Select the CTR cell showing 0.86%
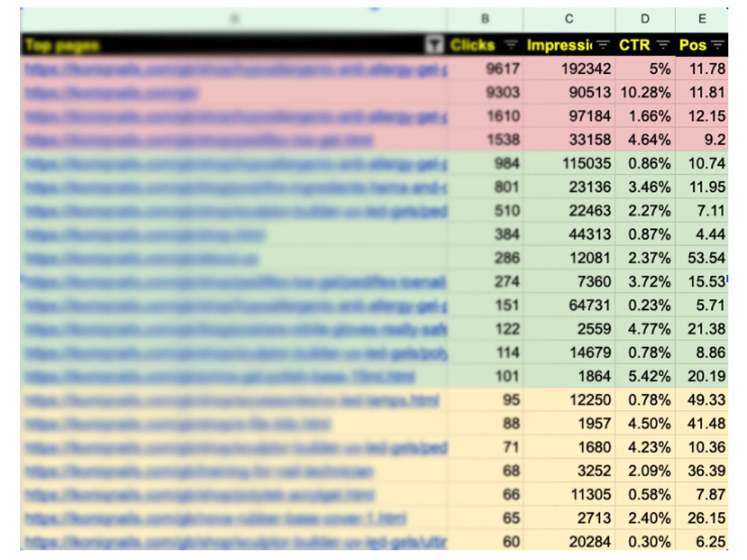The width and height of the screenshot is (747, 560). coord(645,164)
